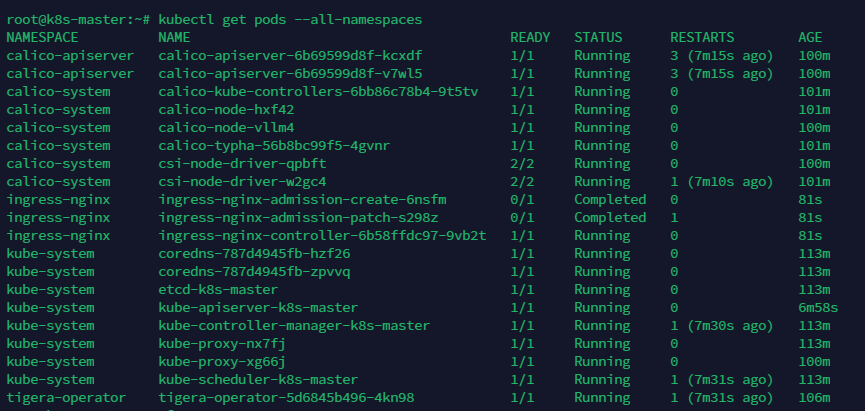The image size is (865, 411).
Task: Click age 6m58s of kube-apiserver pod
Action: point(818,308)
